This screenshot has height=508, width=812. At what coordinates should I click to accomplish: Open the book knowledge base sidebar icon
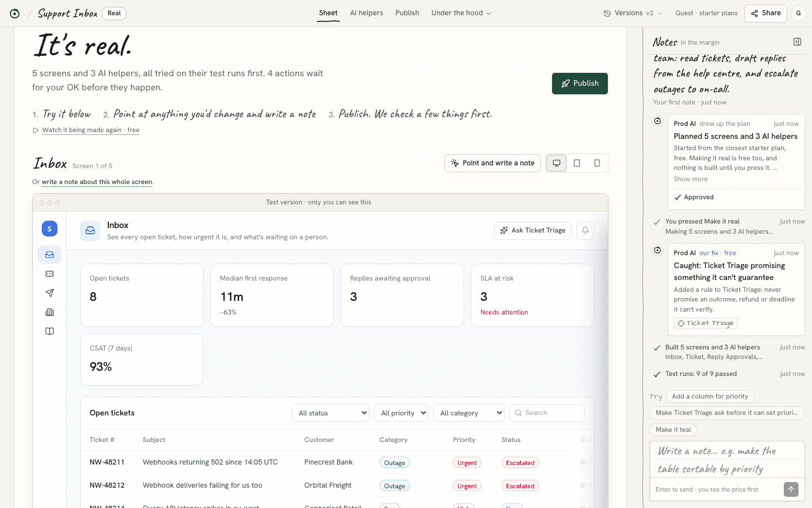pyautogui.click(x=50, y=331)
